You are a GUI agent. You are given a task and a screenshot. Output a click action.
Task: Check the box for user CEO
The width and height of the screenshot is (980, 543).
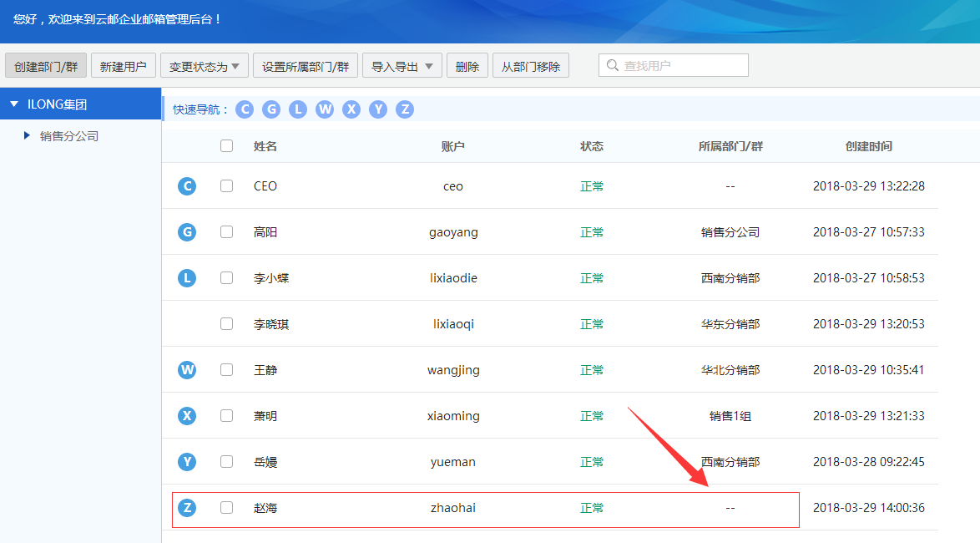tap(227, 185)
